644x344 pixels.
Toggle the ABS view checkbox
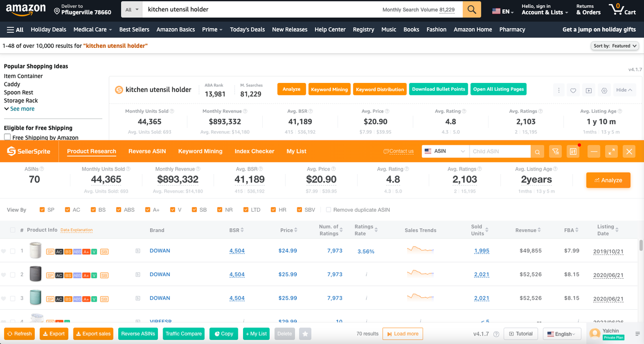click(119, 210)
